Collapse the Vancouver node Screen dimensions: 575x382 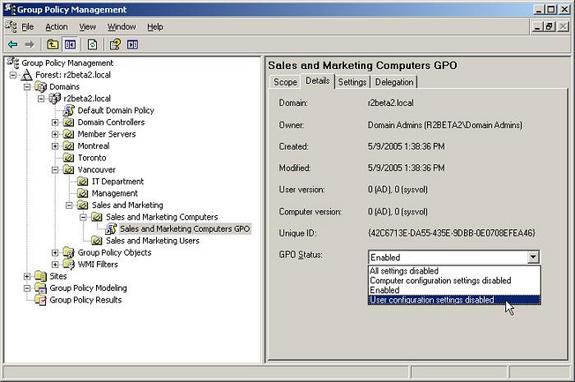55,170
